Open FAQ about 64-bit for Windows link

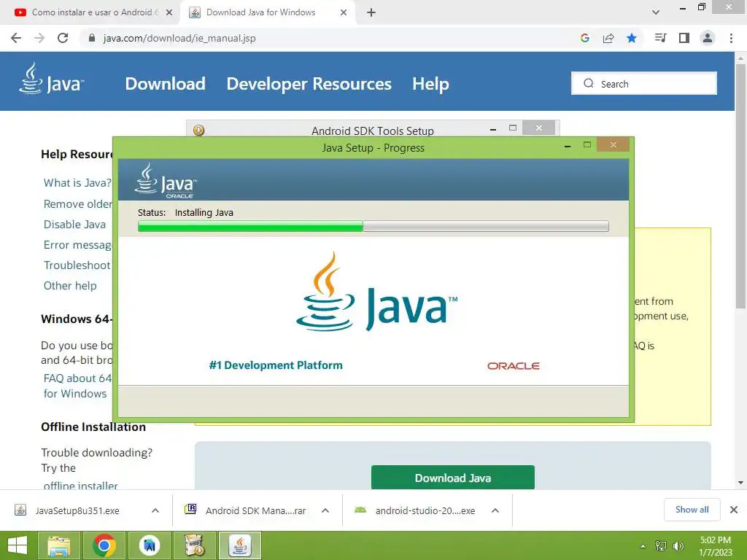click(77, 386)
